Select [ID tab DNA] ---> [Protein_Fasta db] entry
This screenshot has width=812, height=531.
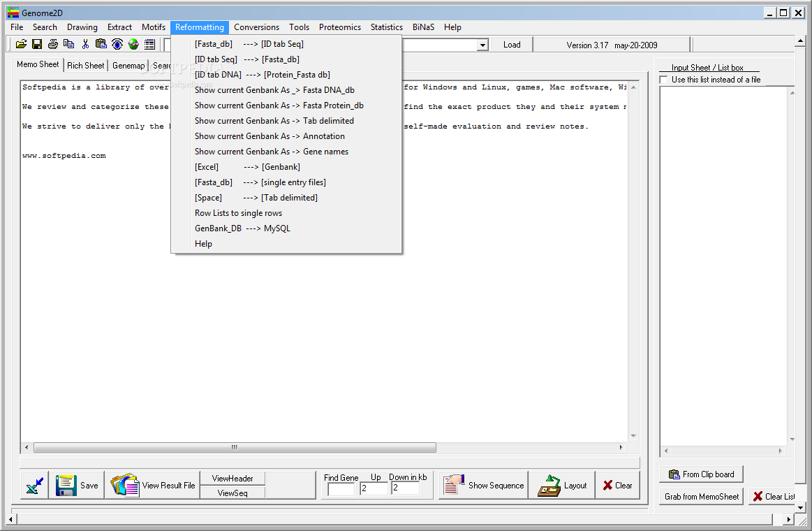click(286, 75)
